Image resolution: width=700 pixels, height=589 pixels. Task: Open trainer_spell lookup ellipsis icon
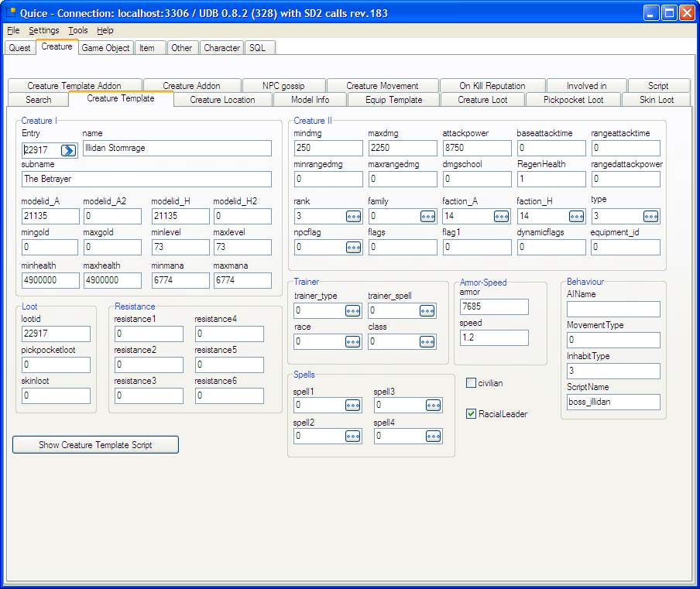pos(427,311)
